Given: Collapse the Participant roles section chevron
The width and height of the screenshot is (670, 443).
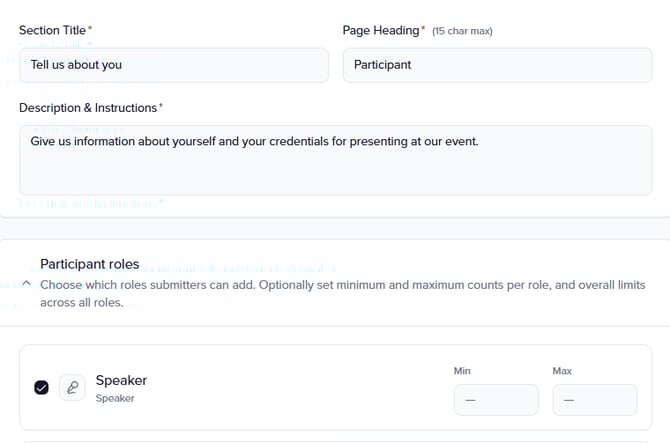Looking at the screenshot, I should 26,284.
